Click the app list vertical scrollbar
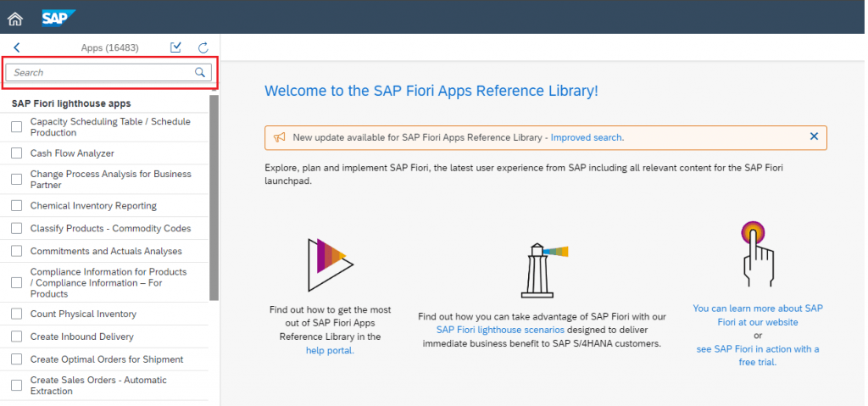The width and height of the screenshot is (868, 406). click(214, 197)
